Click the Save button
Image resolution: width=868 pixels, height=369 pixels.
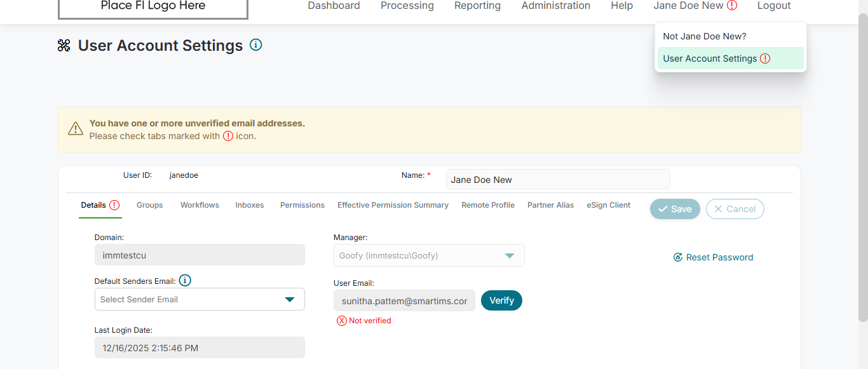tap(674, 209)
